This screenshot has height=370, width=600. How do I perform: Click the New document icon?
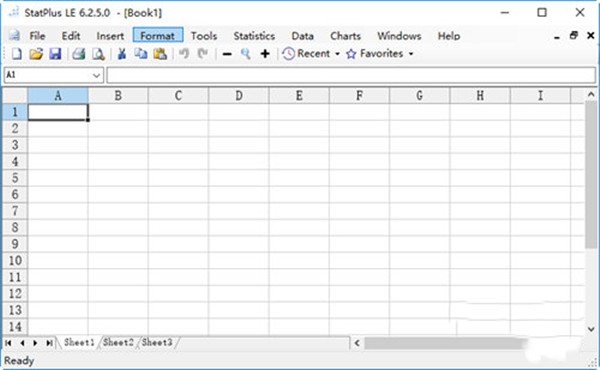click(x=16, y=54)
